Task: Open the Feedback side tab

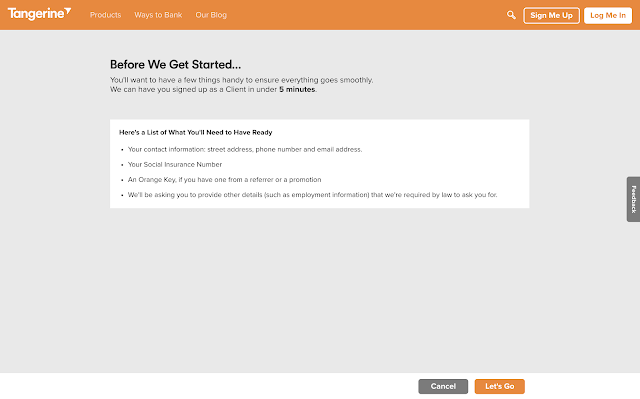Action: 633,199
